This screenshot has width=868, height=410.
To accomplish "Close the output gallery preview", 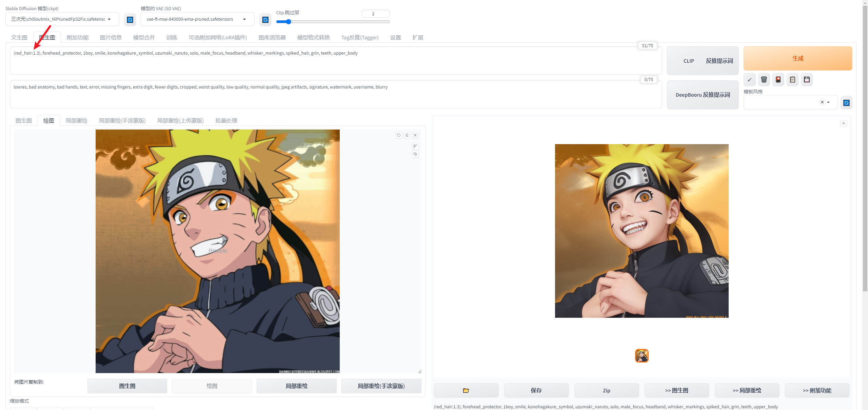I will point(844,123).
